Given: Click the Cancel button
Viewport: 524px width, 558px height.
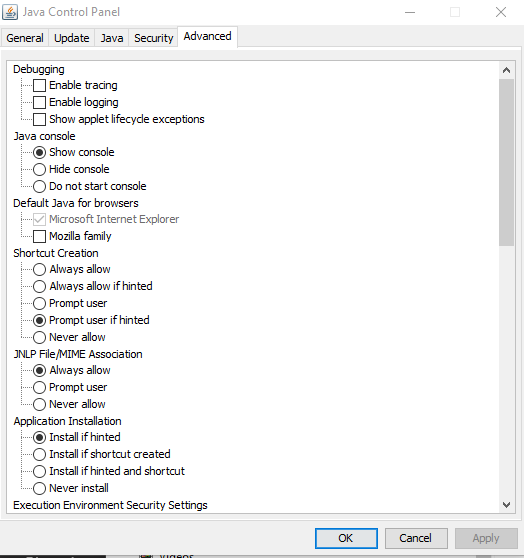Looking at the screenshot, I should pyautogui.click(x=416, y=538).
